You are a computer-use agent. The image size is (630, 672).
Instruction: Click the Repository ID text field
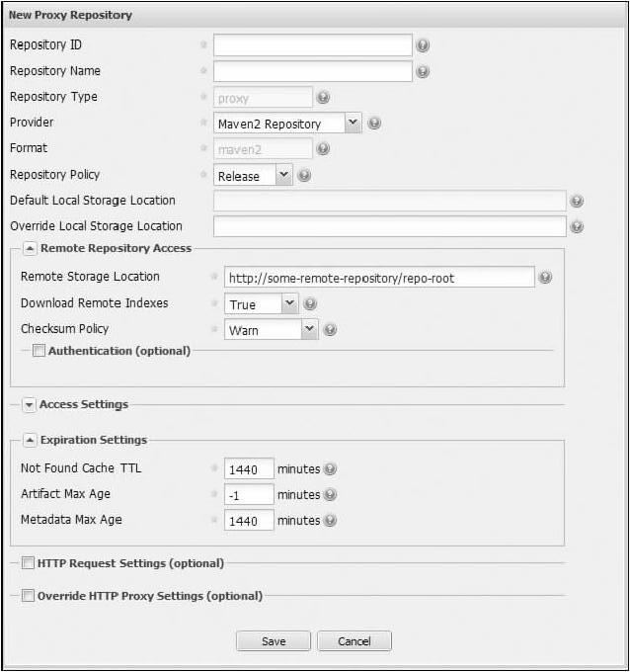point(312,45)
